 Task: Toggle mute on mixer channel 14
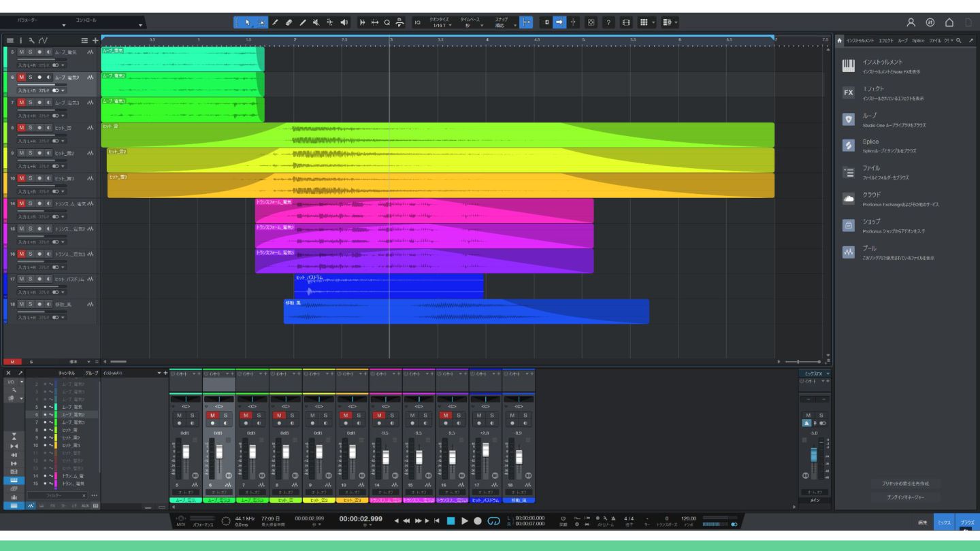pos(379,415)
